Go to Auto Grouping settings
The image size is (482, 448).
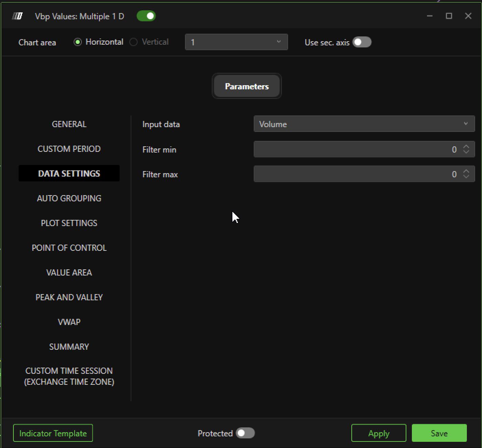[69, 198]
